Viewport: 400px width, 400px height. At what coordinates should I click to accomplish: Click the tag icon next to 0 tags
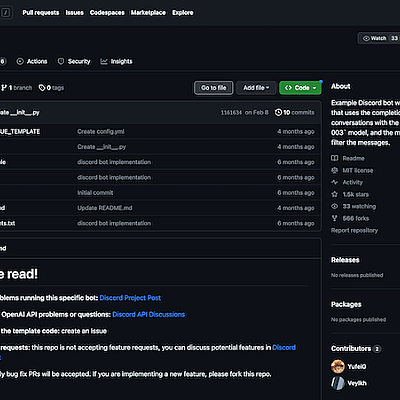(42, 88)
